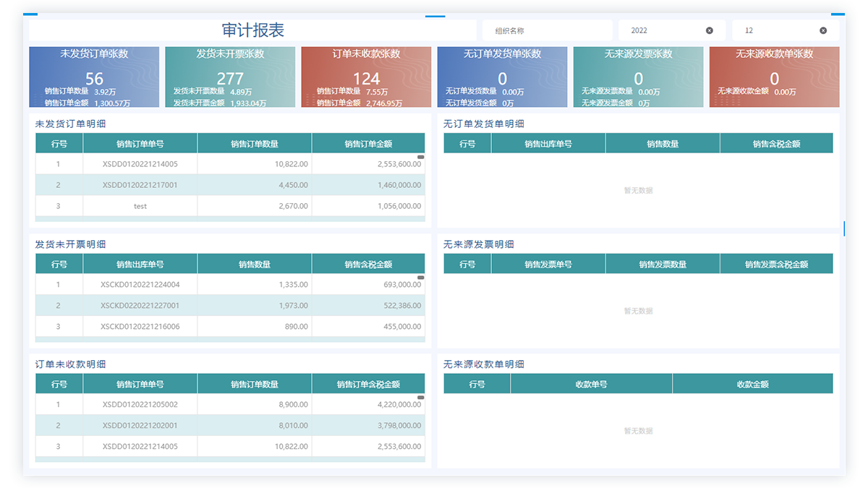Click the 无订单发货单张数 summary card

tap(502, 77)
